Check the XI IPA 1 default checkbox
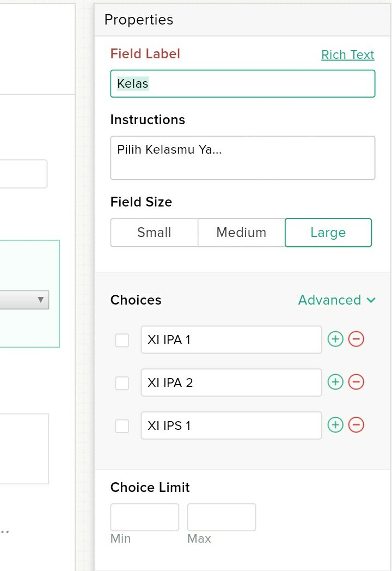Image resolution: width=392 pixels, height=571 pixels. pyautogui.click(x=122, y=340)
